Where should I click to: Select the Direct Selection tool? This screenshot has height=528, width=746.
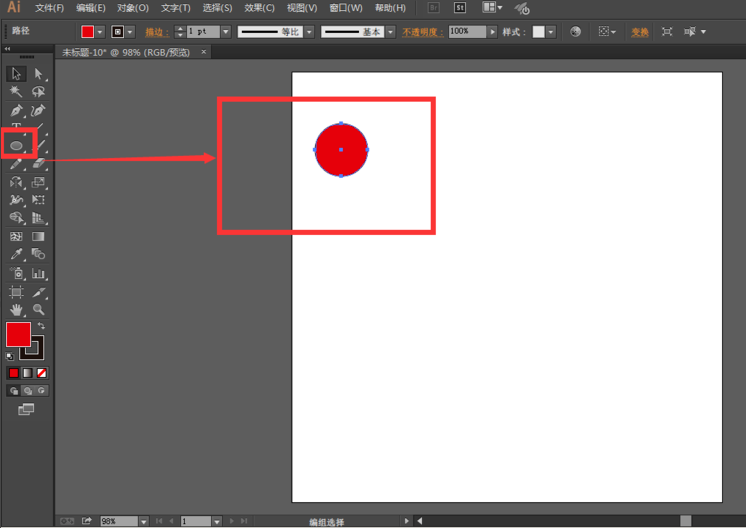tap(38, 73)
